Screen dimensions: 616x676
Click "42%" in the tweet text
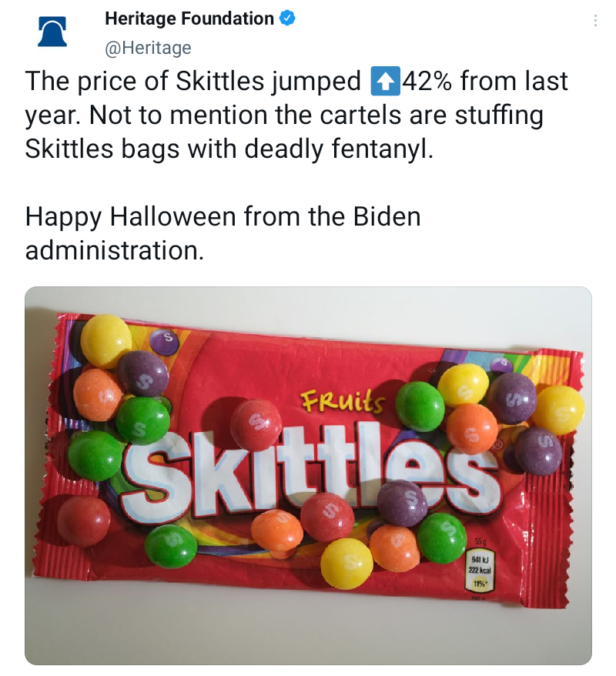point(428,82)
